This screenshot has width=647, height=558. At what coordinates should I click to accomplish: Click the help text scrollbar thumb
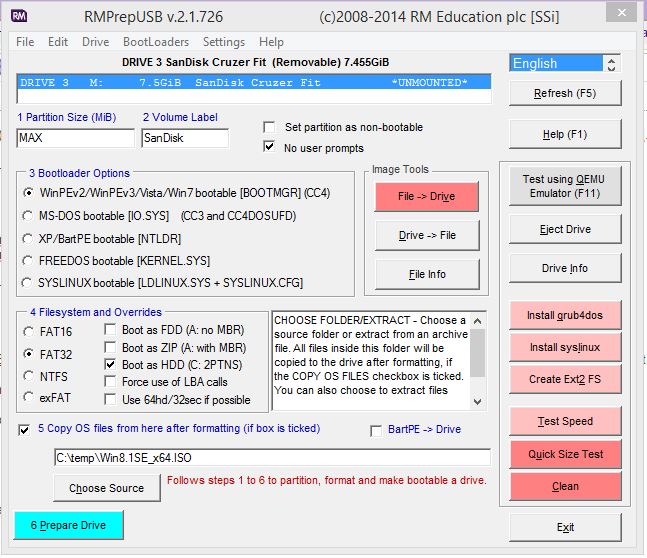tap(477, 353)
